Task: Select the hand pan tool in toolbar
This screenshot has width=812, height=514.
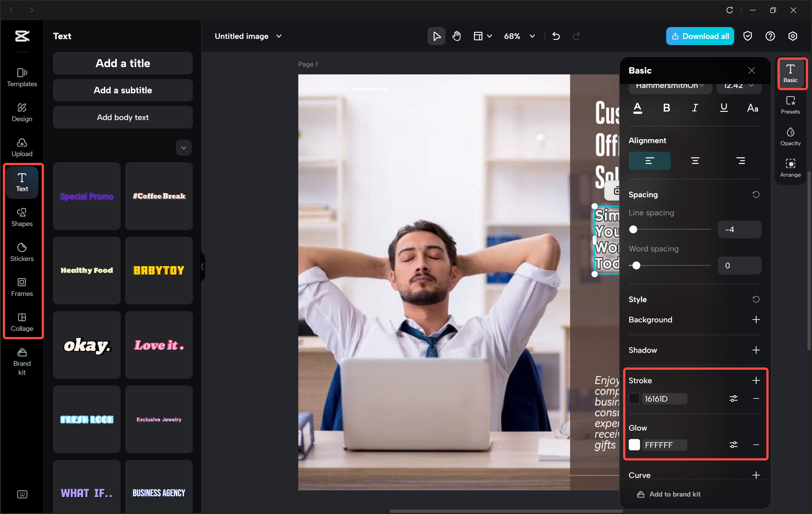Action: [456, 36]
